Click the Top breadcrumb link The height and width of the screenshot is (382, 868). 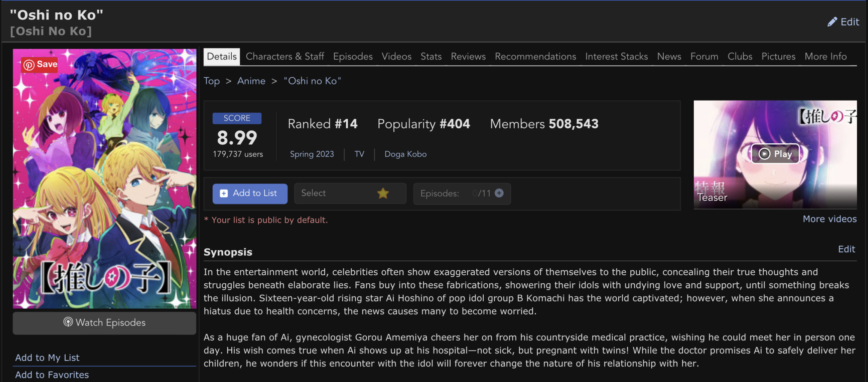(x=211, y=81)
